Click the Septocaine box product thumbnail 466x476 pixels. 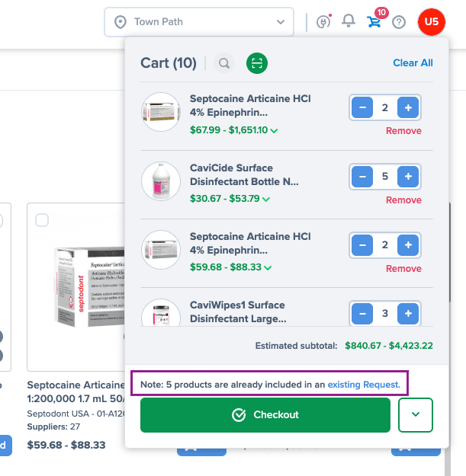89,287
